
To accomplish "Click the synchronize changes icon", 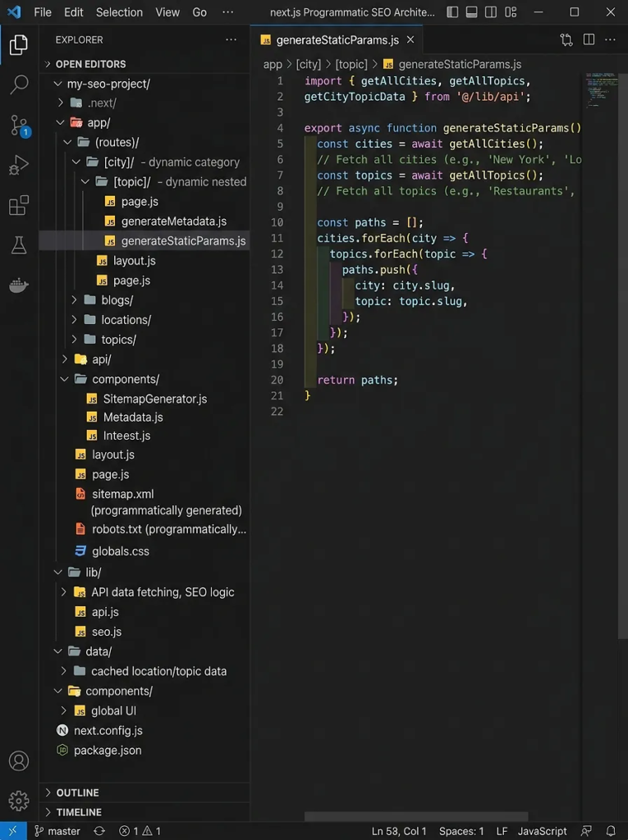I will (x=99, y=831).
